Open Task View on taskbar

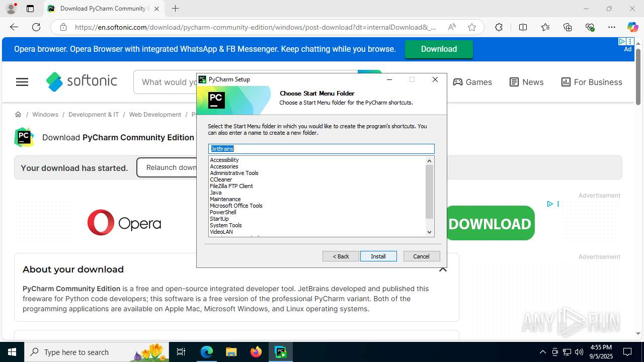(182, 352)
